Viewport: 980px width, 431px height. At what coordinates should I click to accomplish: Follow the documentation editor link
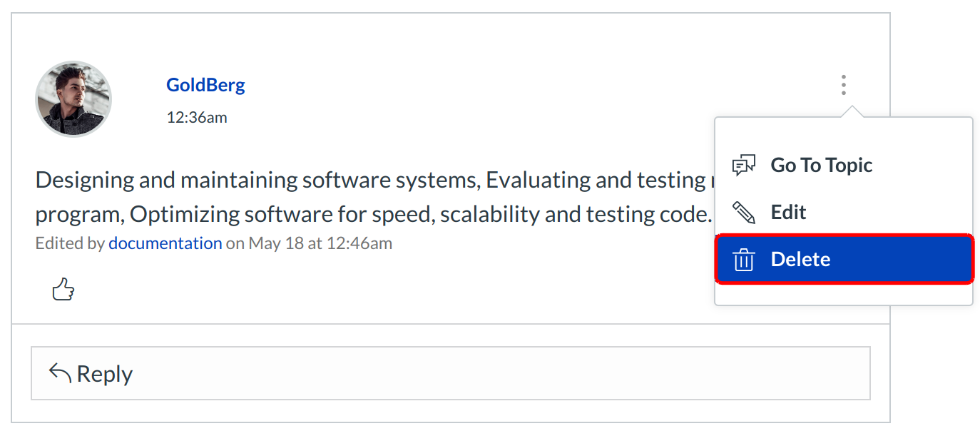tap(165, 243)
